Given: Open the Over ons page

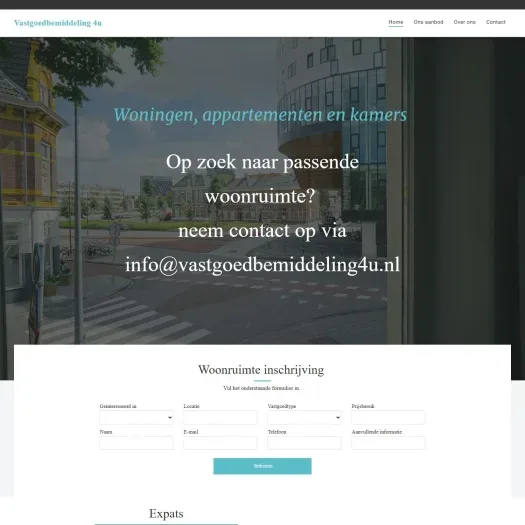Looking at the screenshot, I should [x=464, y=22].
